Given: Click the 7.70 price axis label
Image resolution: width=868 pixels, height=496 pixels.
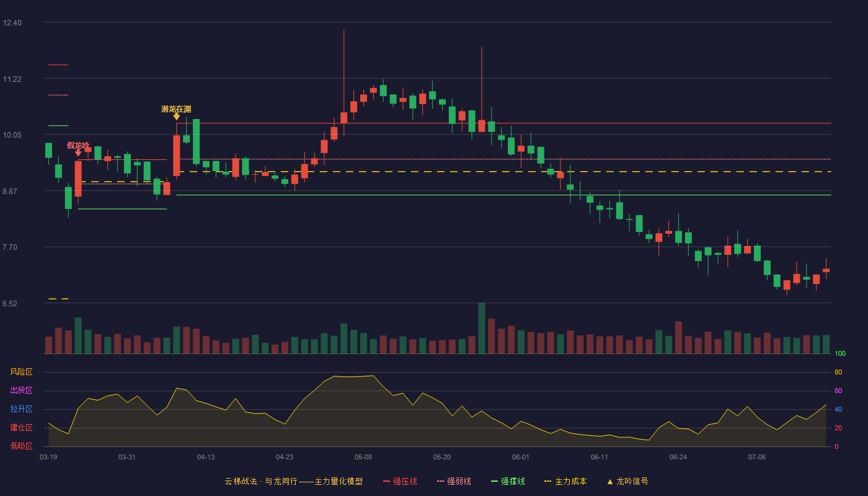Looking at the screenshot, I should [x=10, y=247].
